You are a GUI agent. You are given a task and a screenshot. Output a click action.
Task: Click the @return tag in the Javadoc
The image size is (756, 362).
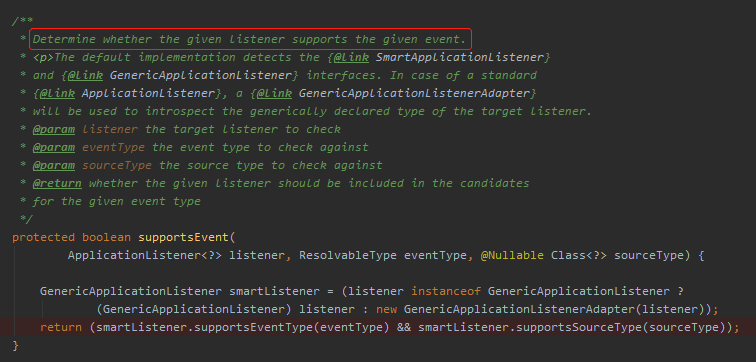[x=57, y=184]
